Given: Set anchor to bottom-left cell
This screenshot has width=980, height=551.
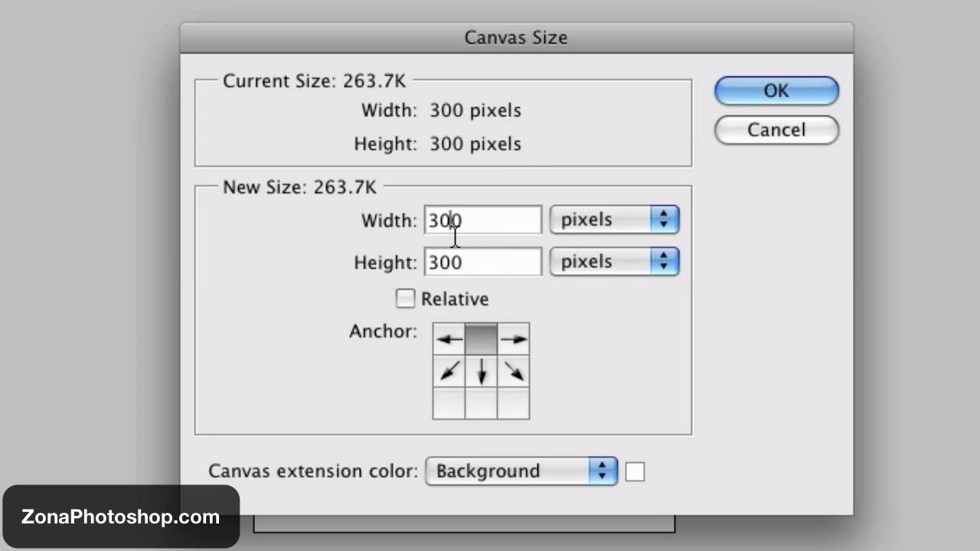Looking at the screenshot, I should pyautogui.click(x=449, y=403).
